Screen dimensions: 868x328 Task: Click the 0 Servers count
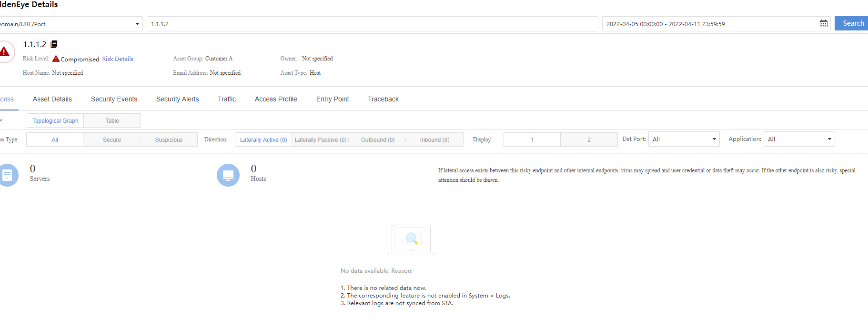click(x=32, y=169)
